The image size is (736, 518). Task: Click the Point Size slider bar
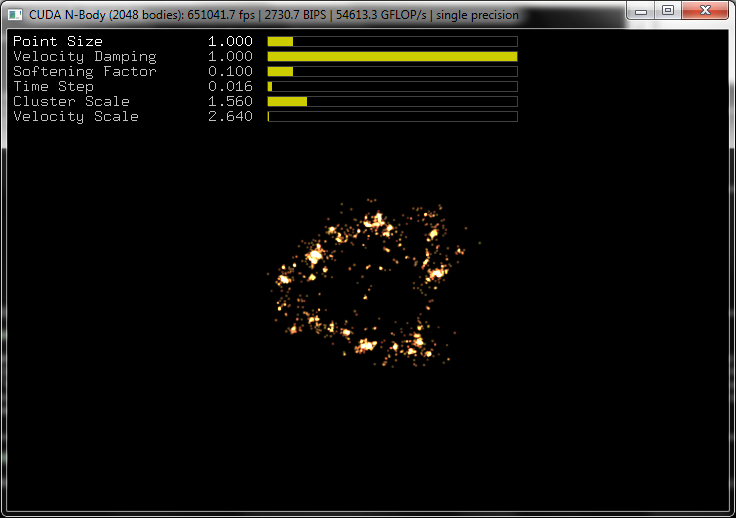point(392,42)
